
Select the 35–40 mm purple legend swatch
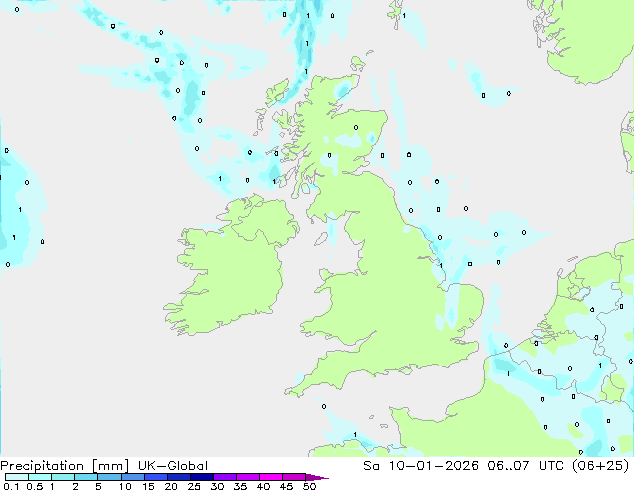click(x=248, y=477)
